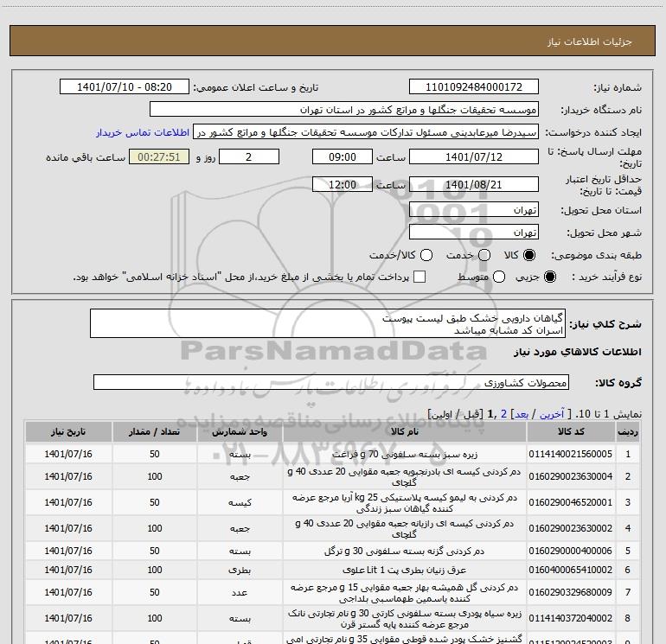Click product code 0160400065410002
Image resolution: width=666 pixels, height=644 pixels.
[571, 570]
